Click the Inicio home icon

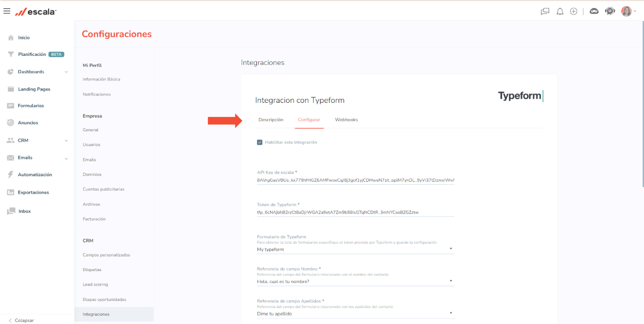pyautogui.click(x=10, y=37)
